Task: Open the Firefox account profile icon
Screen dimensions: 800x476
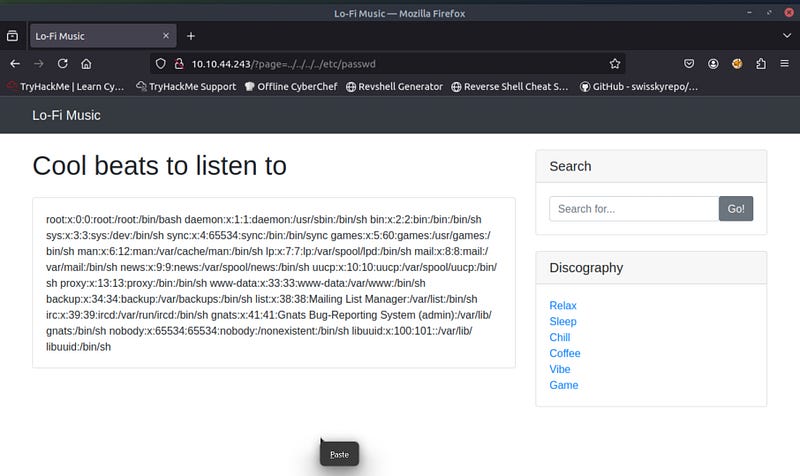Action: tap(713, 63)
